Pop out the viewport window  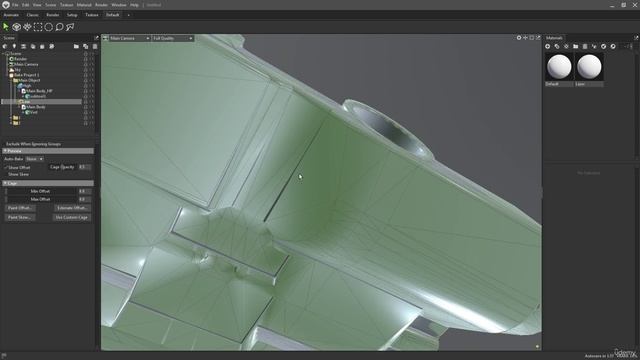tap(538, 38)
